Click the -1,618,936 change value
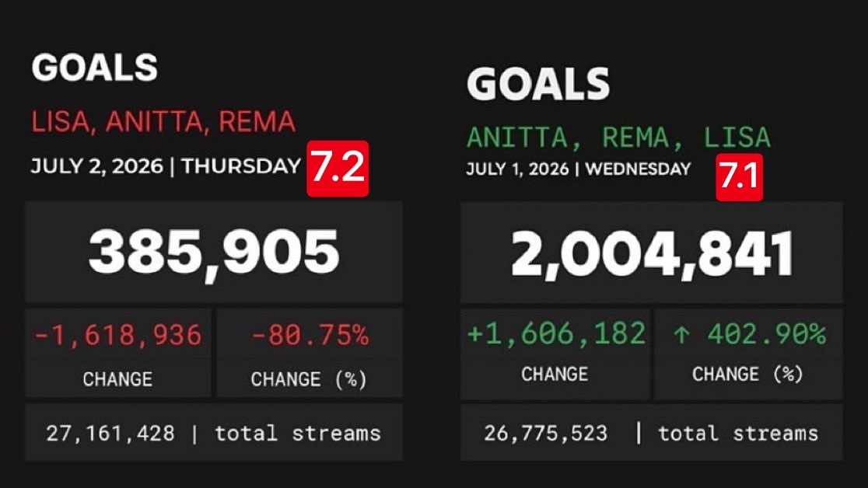Viewport: 868px width, 488px height. click(118, 335)
